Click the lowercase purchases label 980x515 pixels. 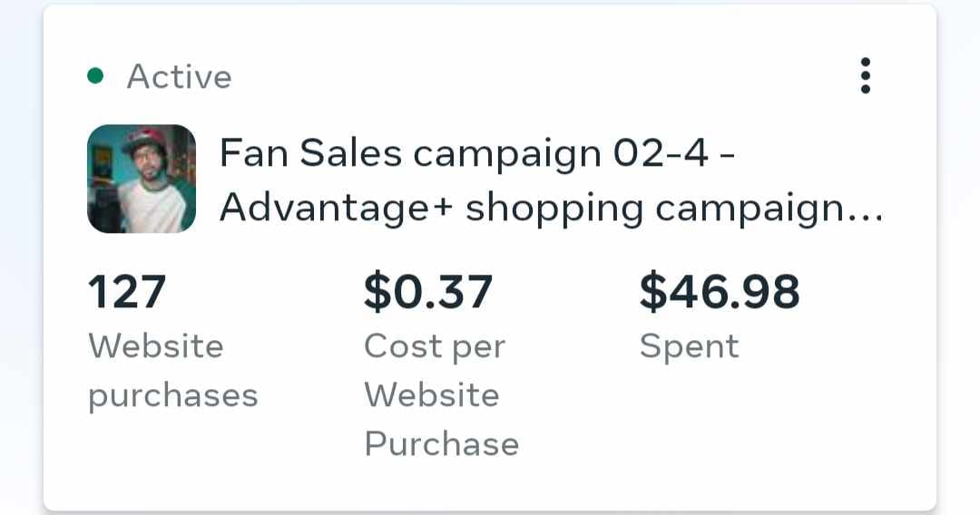coord(173,396)
